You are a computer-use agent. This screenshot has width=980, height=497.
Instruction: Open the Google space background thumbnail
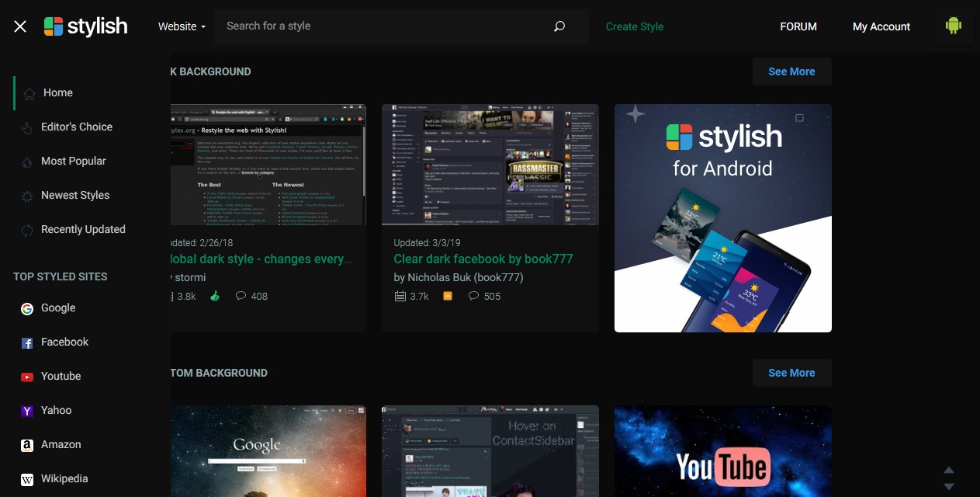pyautogui.click(x=268, y=451)
